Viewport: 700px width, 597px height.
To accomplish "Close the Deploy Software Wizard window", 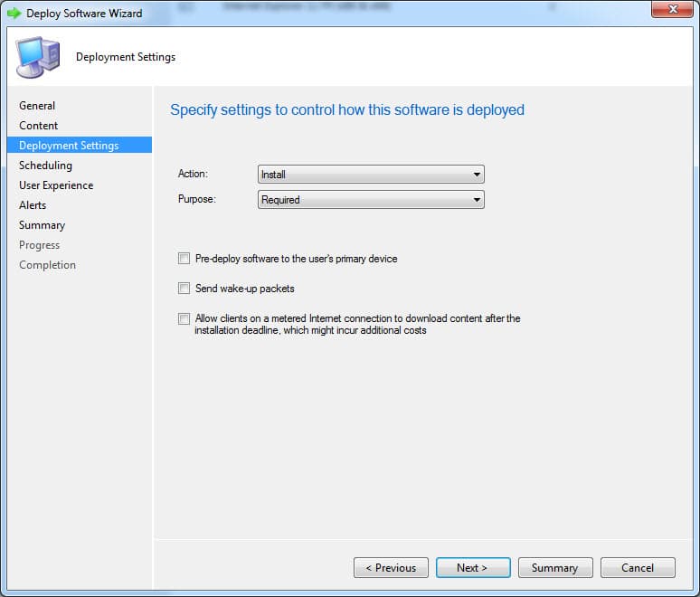I will pyautogui.click(x=672, y=9).
